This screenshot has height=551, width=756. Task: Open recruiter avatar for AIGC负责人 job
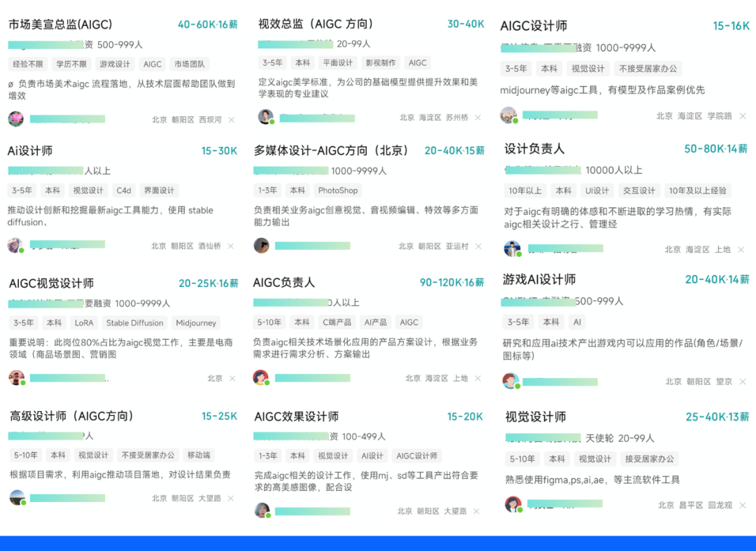260,378
